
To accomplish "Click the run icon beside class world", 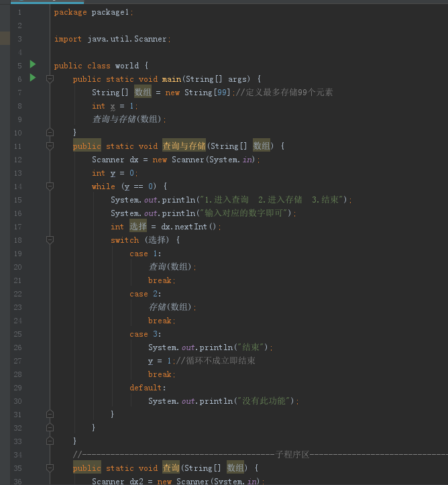I will pos(33,65).
